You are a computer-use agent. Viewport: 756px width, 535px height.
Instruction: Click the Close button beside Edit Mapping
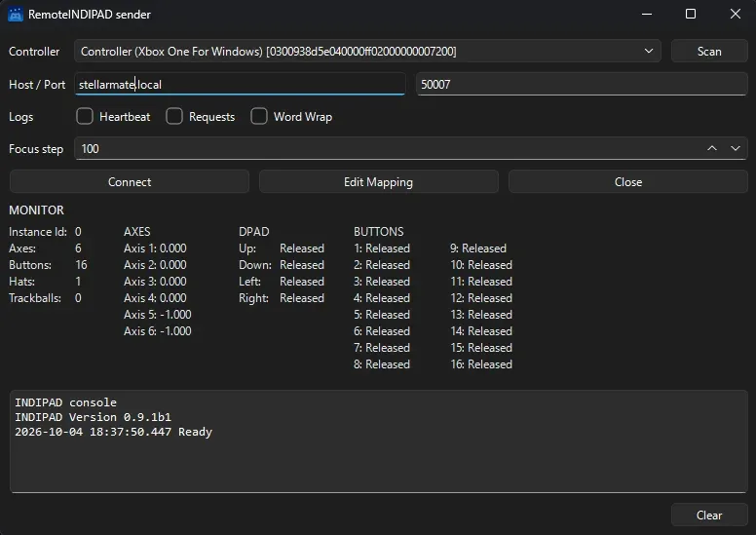click(628, 182)
